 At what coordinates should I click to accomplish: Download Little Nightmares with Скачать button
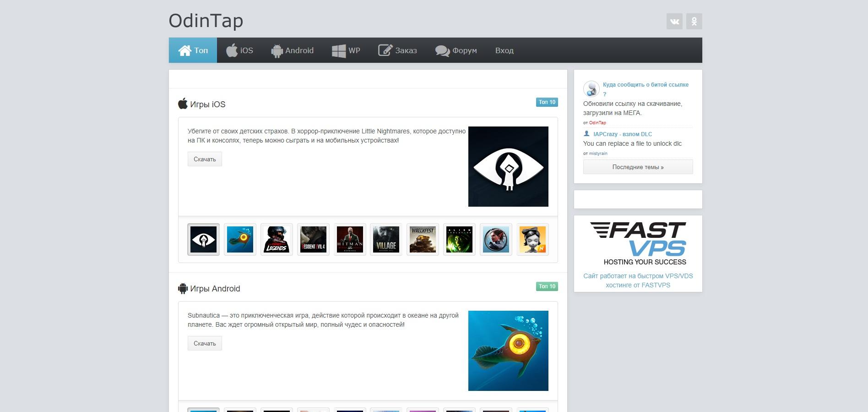tap(205, 159)
